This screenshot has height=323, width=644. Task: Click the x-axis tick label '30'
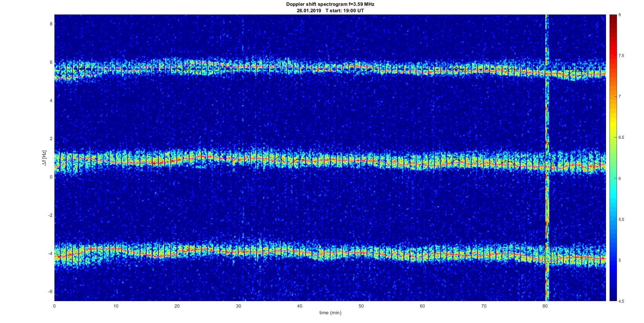pos(238,306)
